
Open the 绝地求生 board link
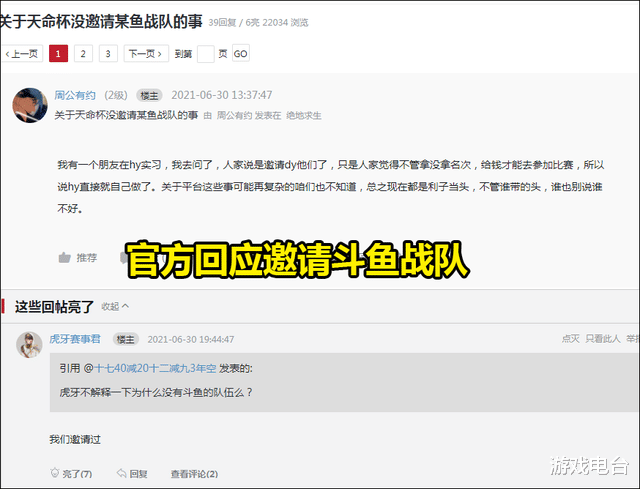click(x=304, y=116)
